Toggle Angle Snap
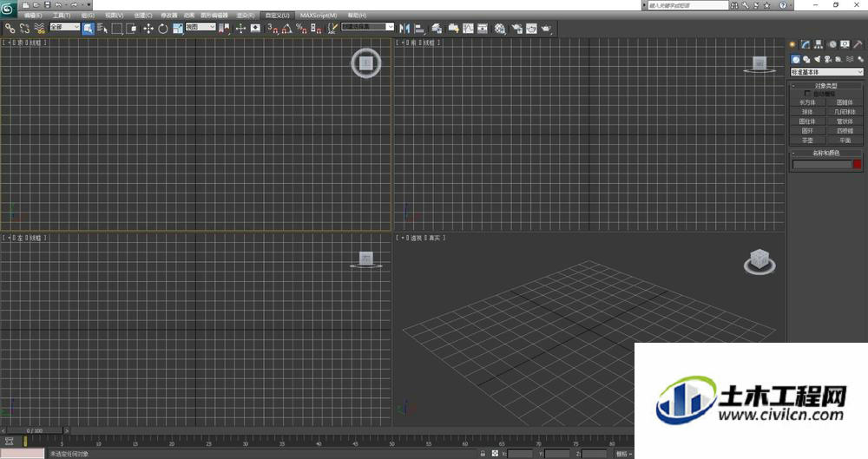The height and width of the screenshot is (459, 868). [x=286, y=29]
